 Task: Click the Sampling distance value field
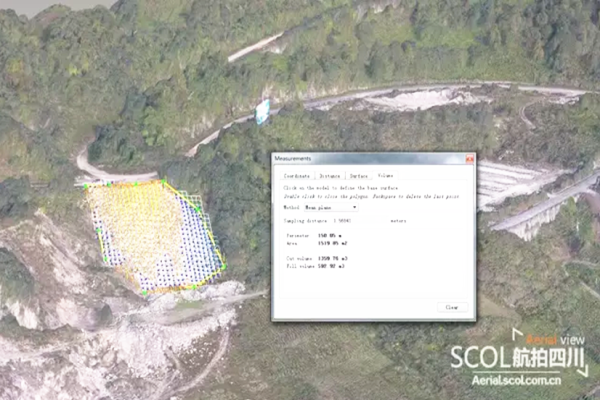tap(360, 221)
